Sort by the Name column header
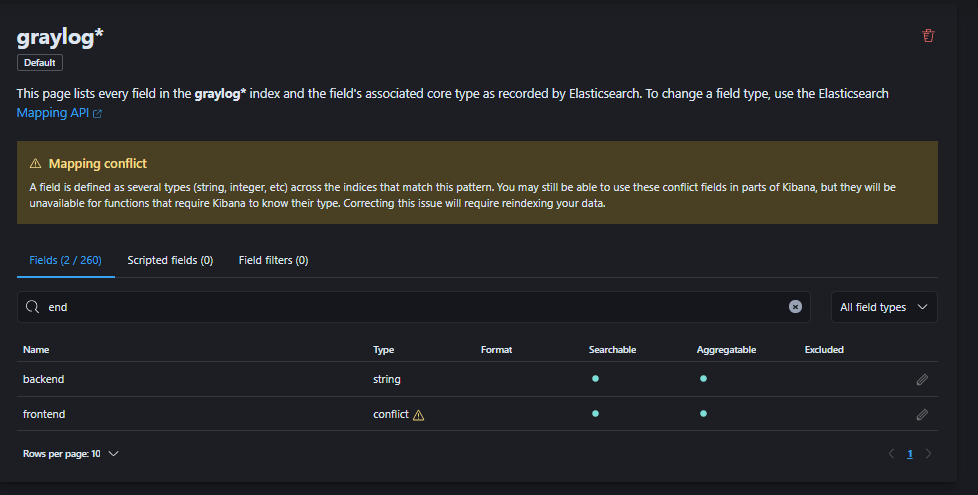This screenshot has width=978, height=495. [36, 350]
